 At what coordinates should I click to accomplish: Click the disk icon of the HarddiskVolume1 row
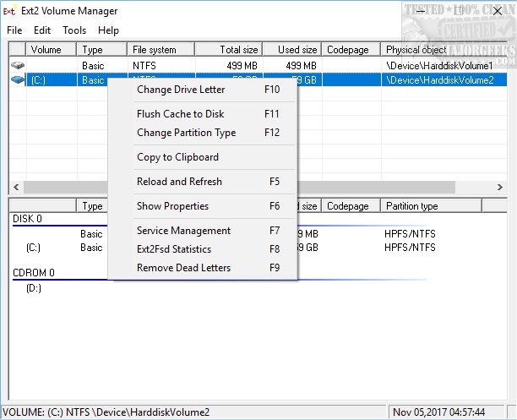tap(18, 65)
